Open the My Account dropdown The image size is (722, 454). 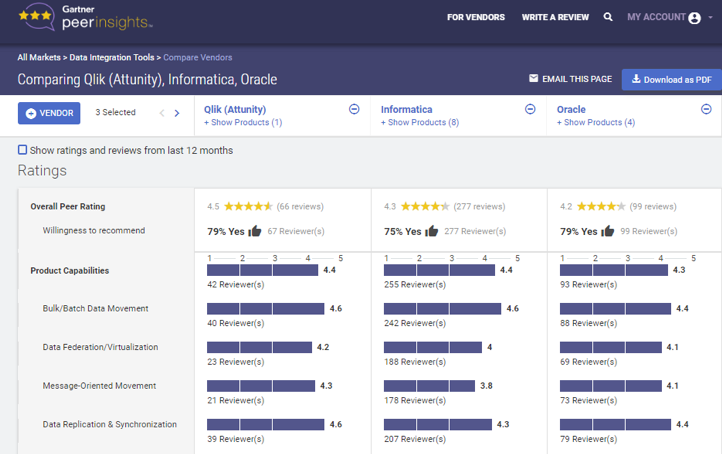click(670, 17)
